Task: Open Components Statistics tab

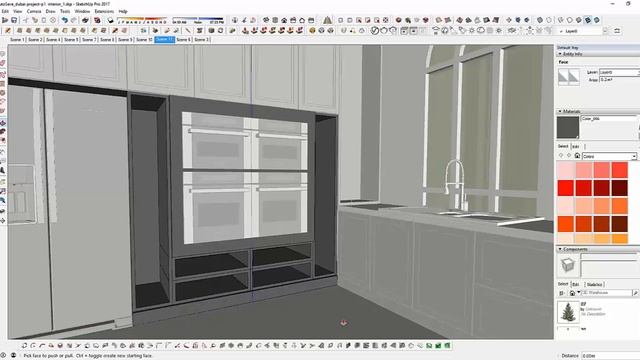Action: [594, 284]
